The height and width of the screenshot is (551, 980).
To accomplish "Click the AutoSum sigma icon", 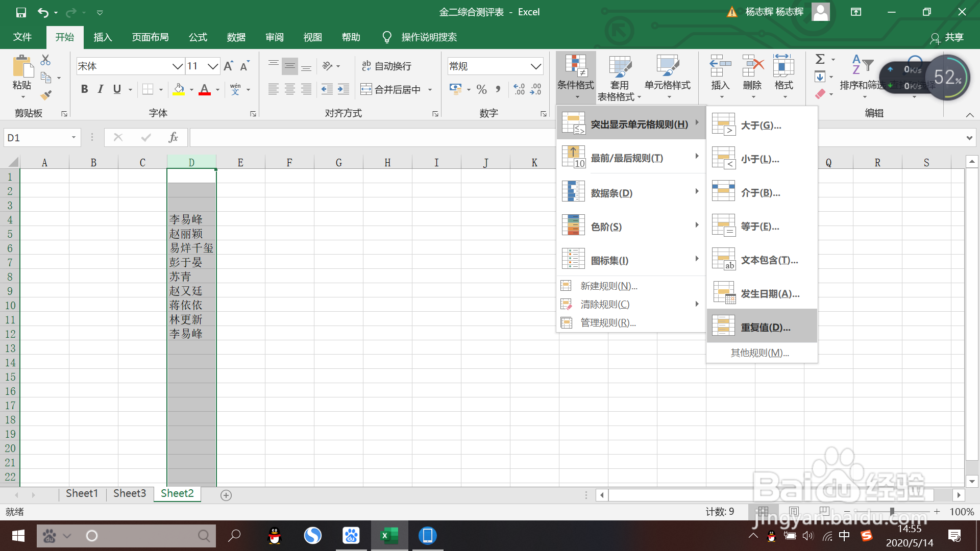I will 820,59.
